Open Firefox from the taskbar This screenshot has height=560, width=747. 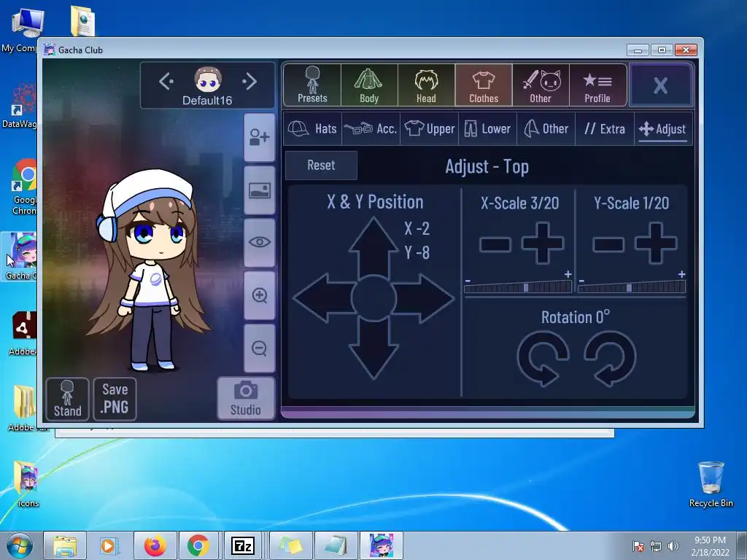point(155,545)
